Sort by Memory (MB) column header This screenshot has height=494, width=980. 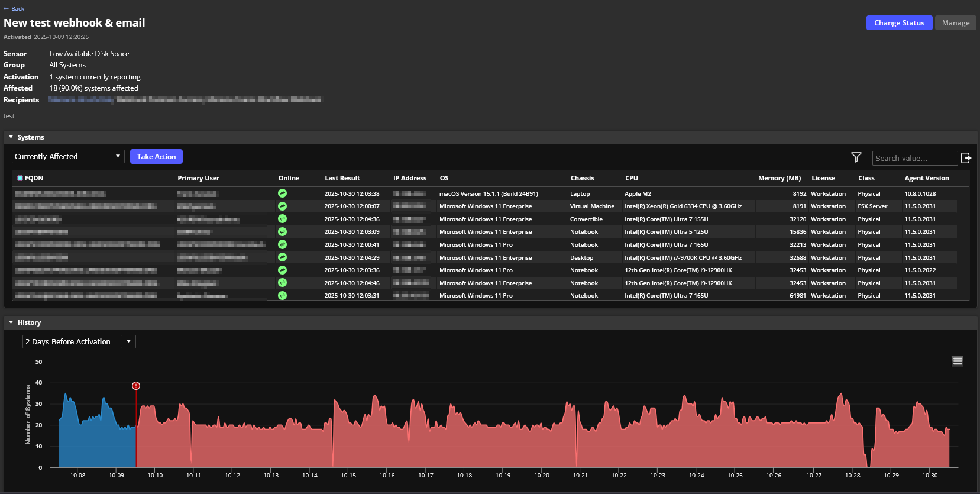(x=779, y=178)
